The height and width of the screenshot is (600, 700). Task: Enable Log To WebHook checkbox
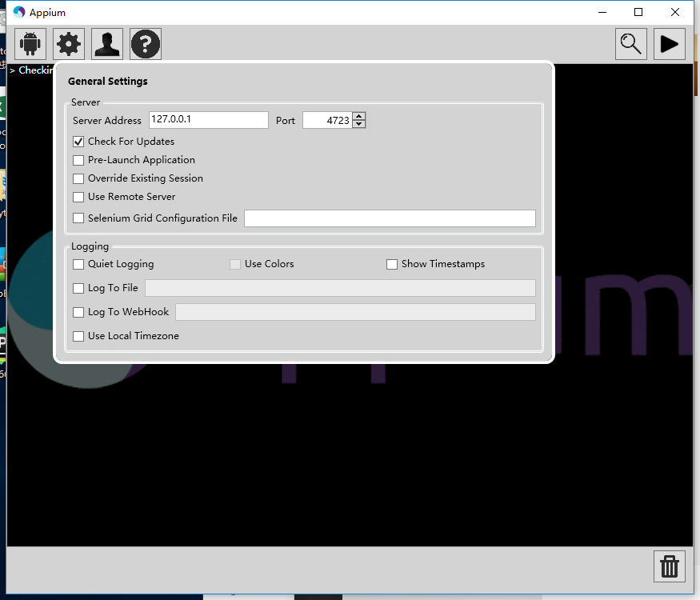(x=78, y=312)
